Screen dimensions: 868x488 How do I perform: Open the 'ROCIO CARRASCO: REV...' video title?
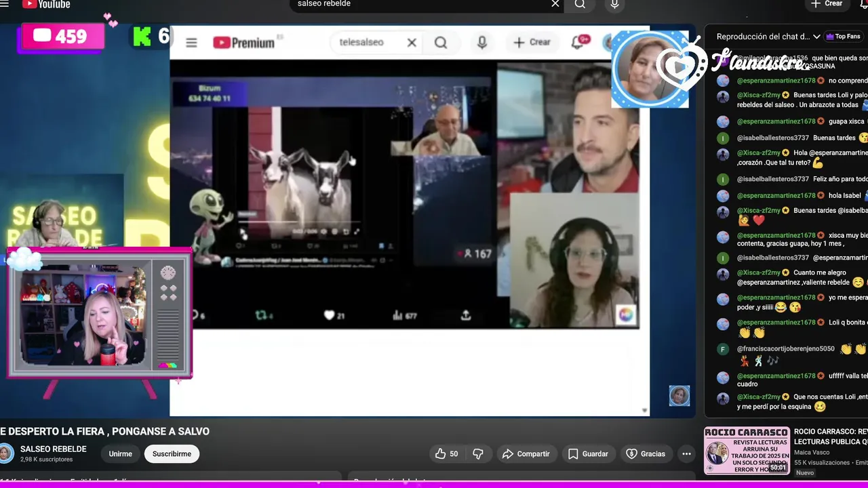click(x=831, y=436)
